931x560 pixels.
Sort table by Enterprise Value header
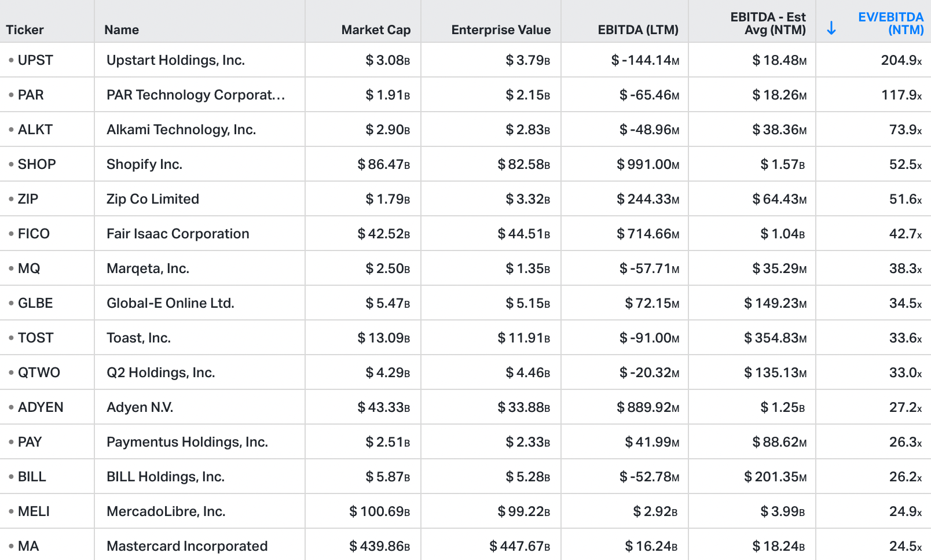click(x=501, y=30)
